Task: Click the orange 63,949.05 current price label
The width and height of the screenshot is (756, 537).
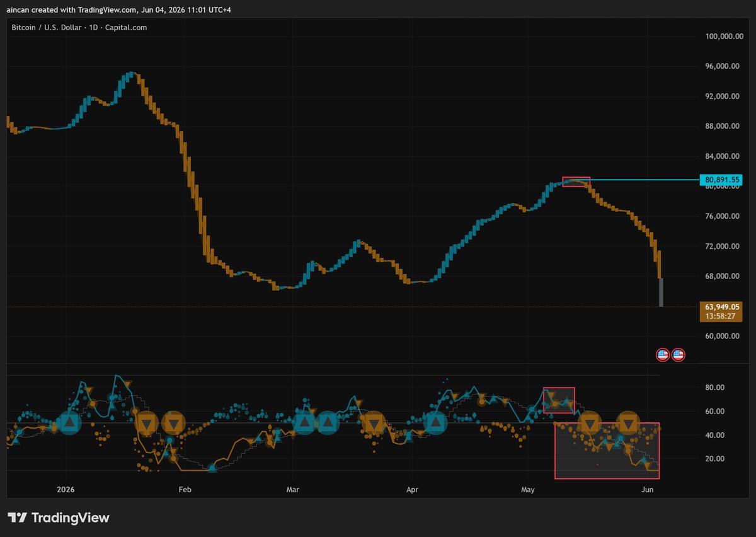Action: point(723,307)
